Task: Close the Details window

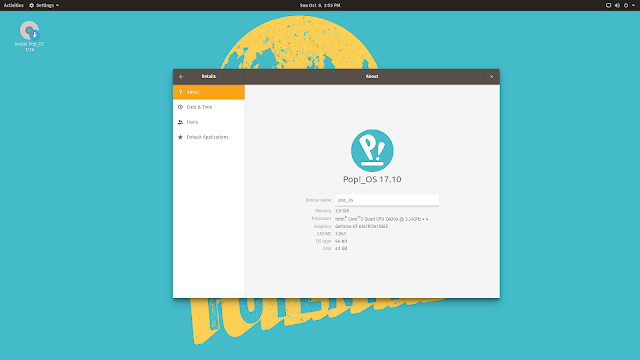Action: (x=491, y=77)
